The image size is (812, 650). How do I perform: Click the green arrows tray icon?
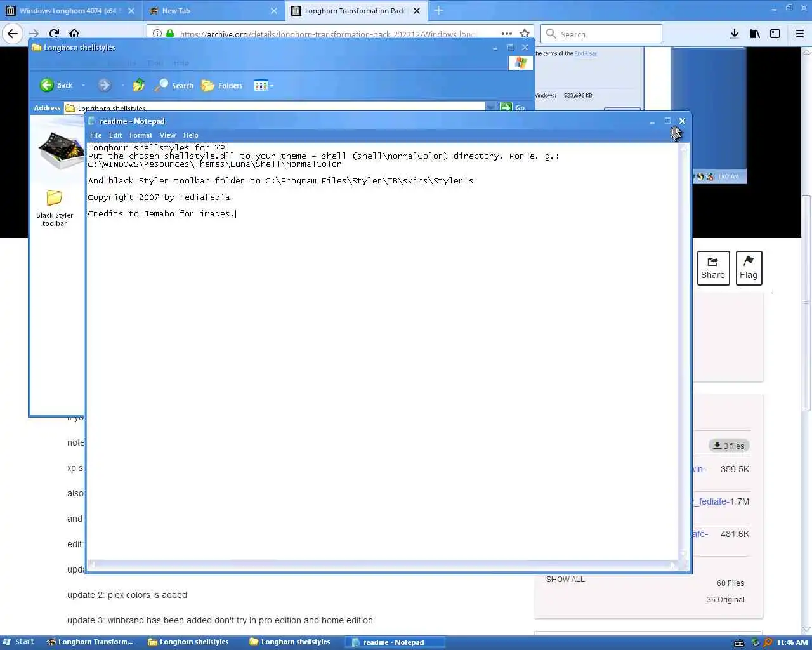[755, 642]
